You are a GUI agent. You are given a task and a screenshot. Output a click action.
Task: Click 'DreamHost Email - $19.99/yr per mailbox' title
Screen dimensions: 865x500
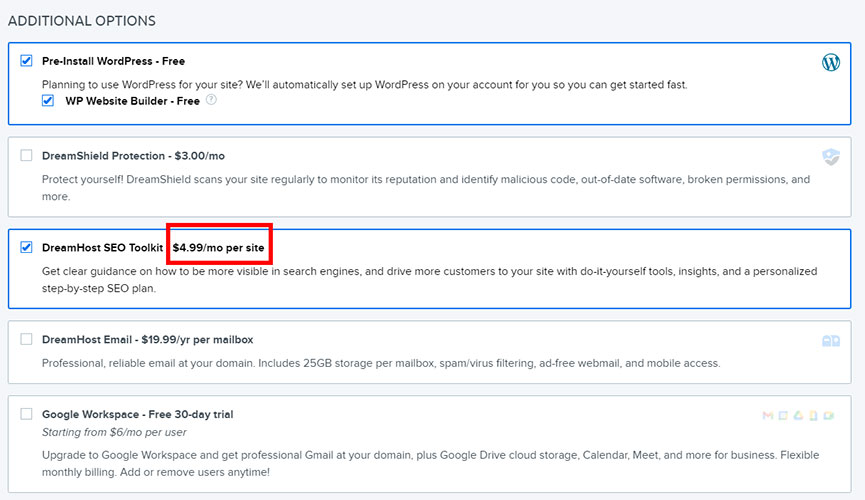coord(147,340)
